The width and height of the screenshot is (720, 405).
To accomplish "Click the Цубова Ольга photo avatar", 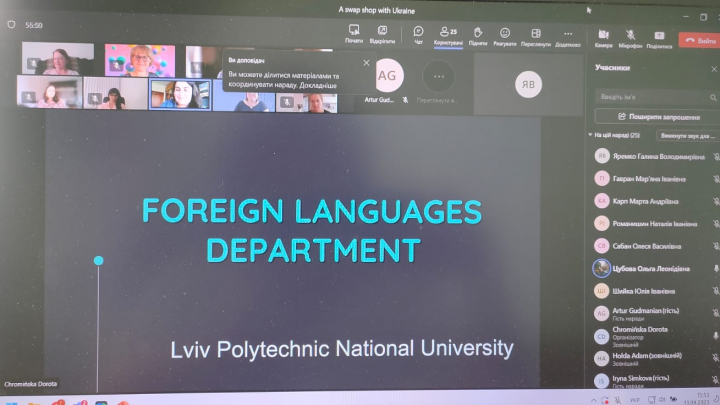I will click(x=602, y=268).
